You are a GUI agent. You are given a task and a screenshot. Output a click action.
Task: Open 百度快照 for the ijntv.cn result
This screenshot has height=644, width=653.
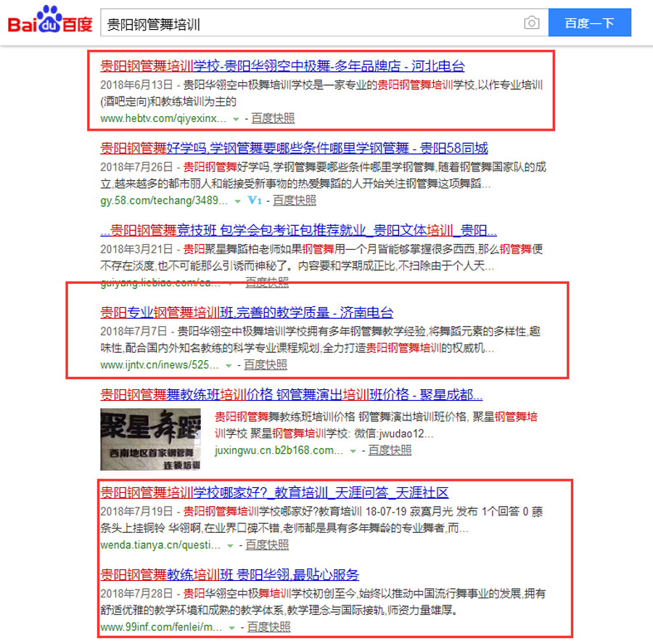coord(266,364)
